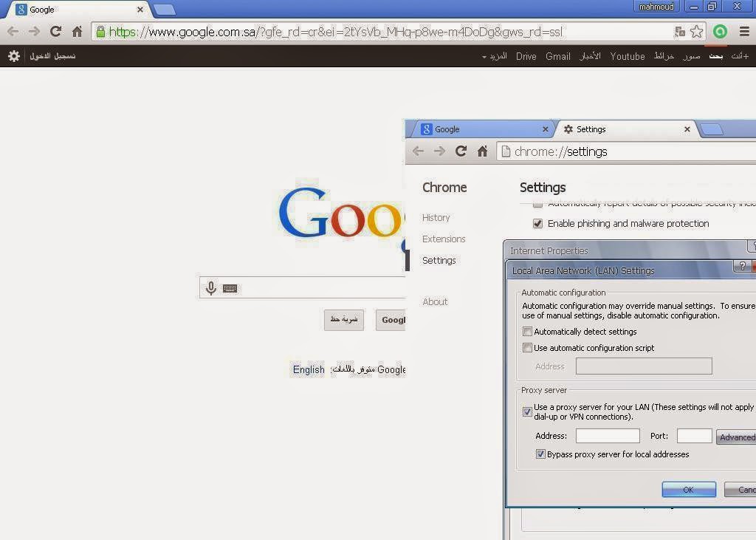Toggle Use automatic configuration script checkbox
756x540 pixels.
coord(527,347)
